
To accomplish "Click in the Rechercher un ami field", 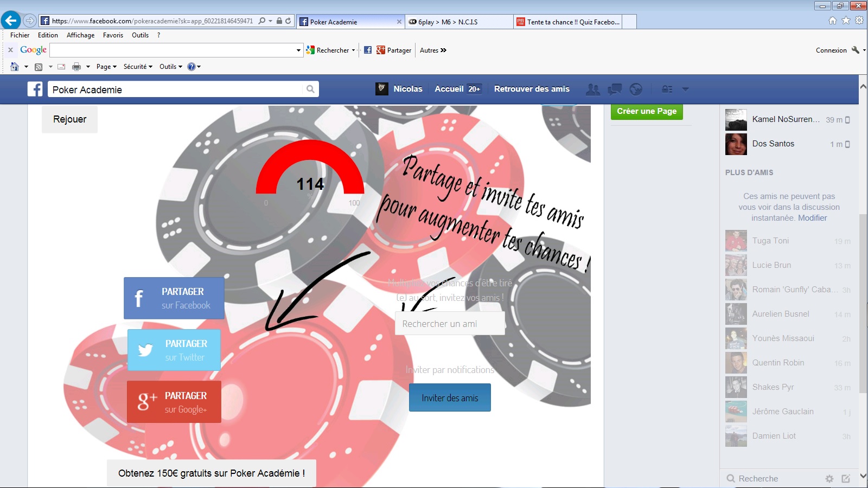I will 450,324.
